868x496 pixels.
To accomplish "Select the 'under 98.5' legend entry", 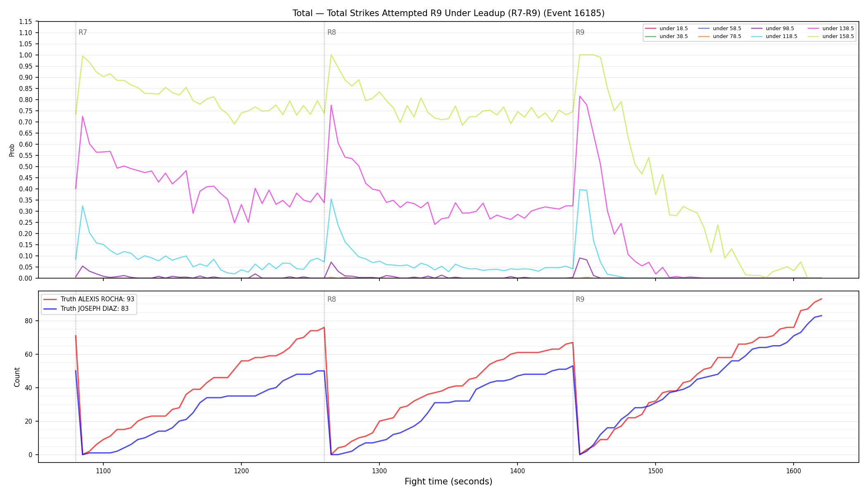I will [x=773, y=29].
